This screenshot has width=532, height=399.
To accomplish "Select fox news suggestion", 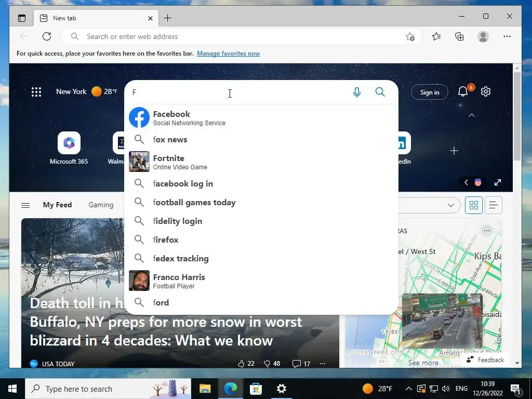I will click(261, 139).
